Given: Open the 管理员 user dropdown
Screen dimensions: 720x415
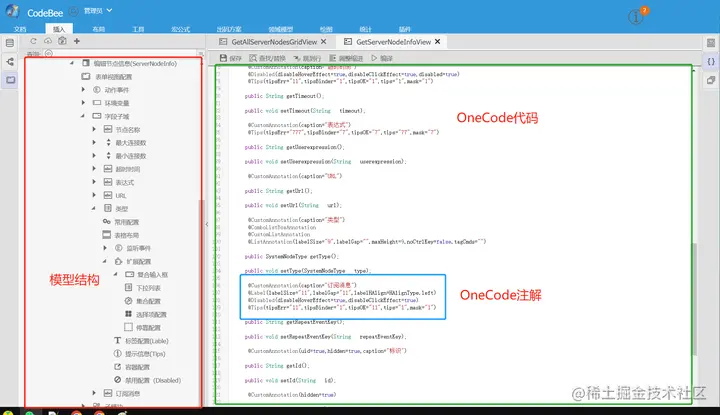Looking at the screenshot, I should (98, 11).
